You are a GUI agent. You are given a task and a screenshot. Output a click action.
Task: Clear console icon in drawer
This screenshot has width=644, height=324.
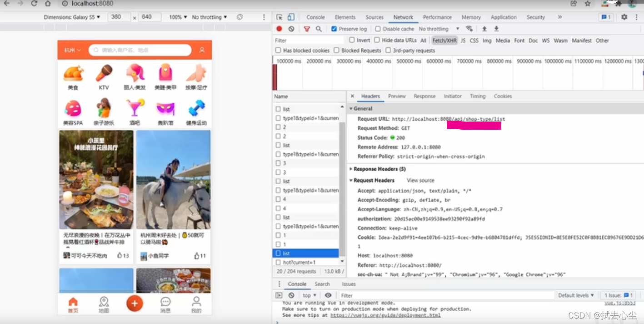[291, 295]
